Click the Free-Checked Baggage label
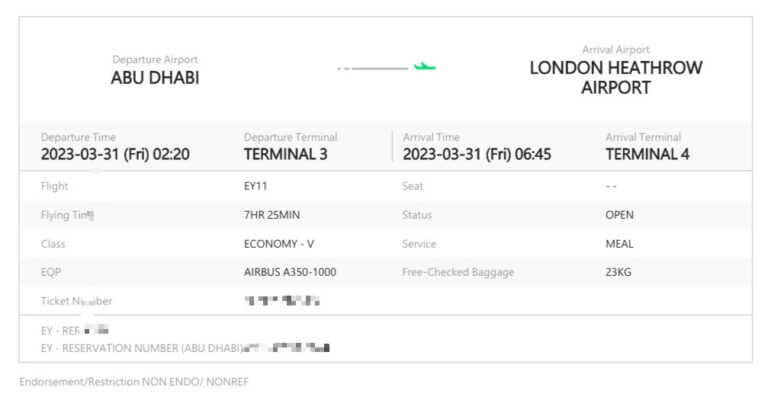Screen dimensions: 768x400 coord(458,272)
